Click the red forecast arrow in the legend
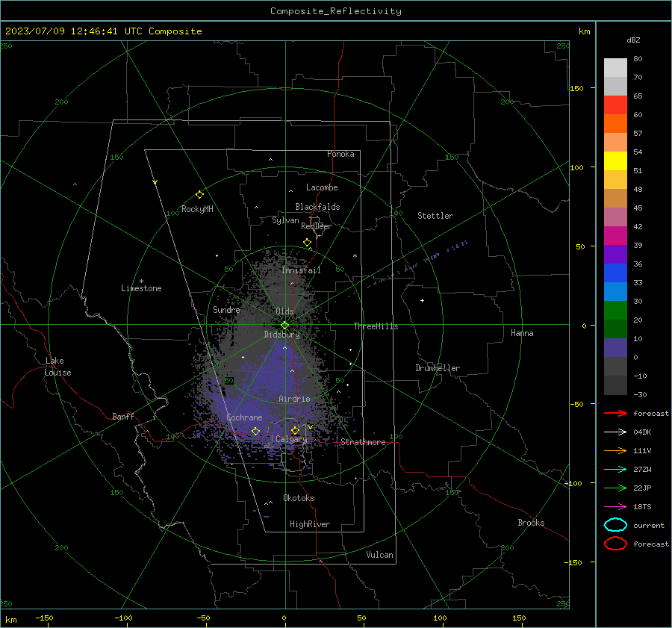This screenshot has height=628, width=672. tap(615, 413)
